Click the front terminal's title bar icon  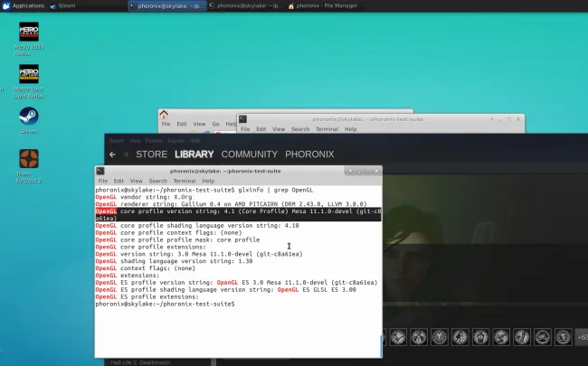tap(100, 171)
